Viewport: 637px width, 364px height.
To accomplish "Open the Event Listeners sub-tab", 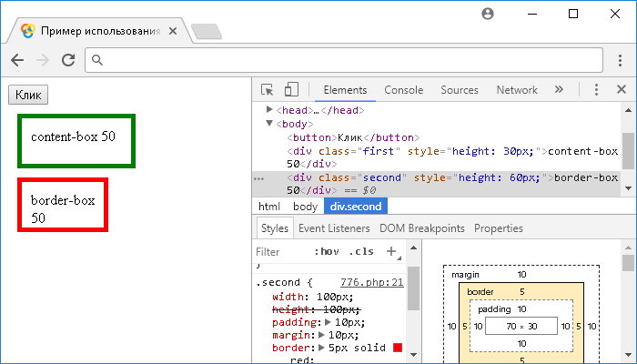I will click(334, 228).
